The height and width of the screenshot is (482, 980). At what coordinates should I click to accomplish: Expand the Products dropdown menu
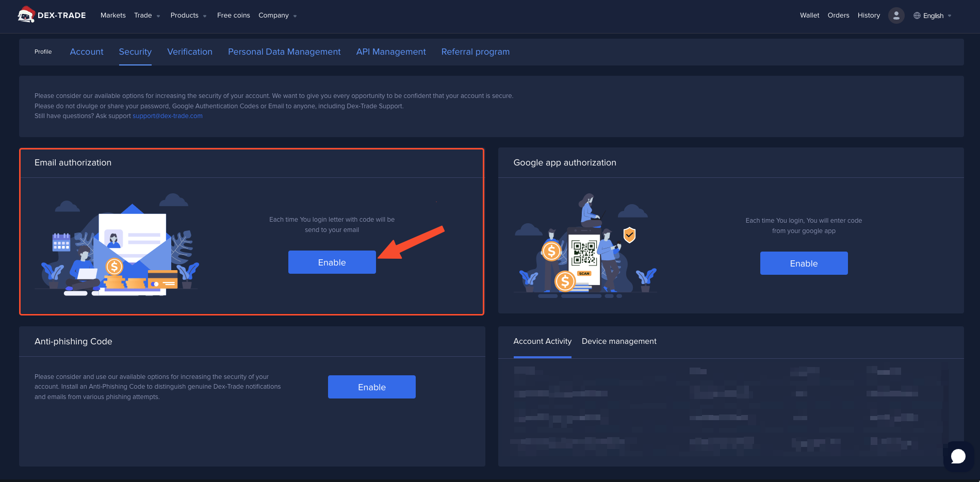188,15
